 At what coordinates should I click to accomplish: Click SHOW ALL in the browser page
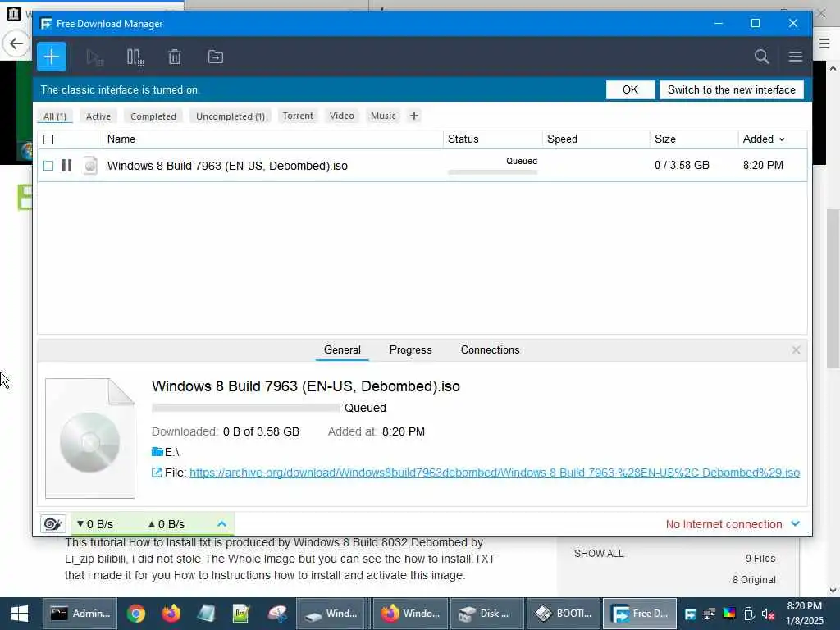[x=599, y=554]
